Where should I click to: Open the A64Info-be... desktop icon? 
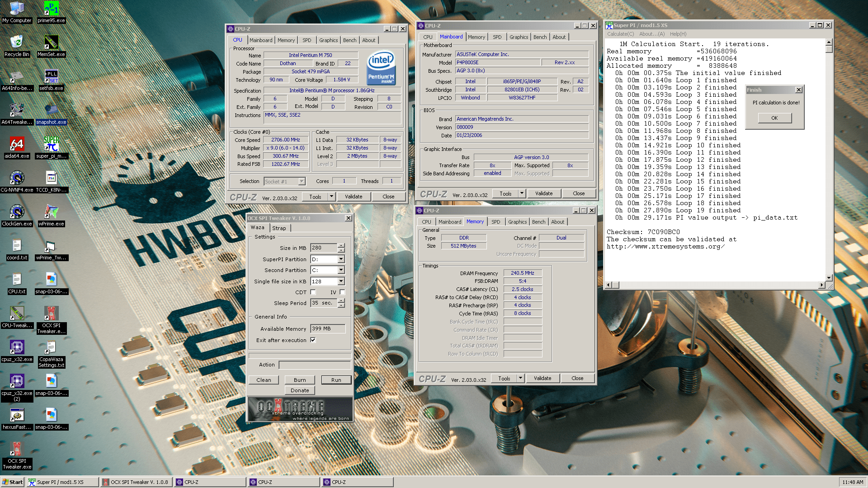[17, 80]
